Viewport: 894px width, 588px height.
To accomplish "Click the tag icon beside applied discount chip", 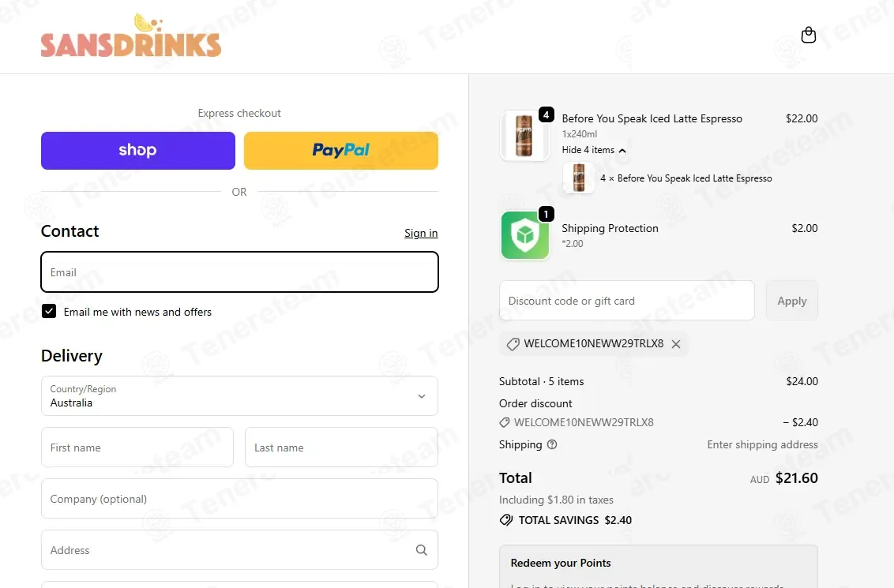I will tap(513, 344).
